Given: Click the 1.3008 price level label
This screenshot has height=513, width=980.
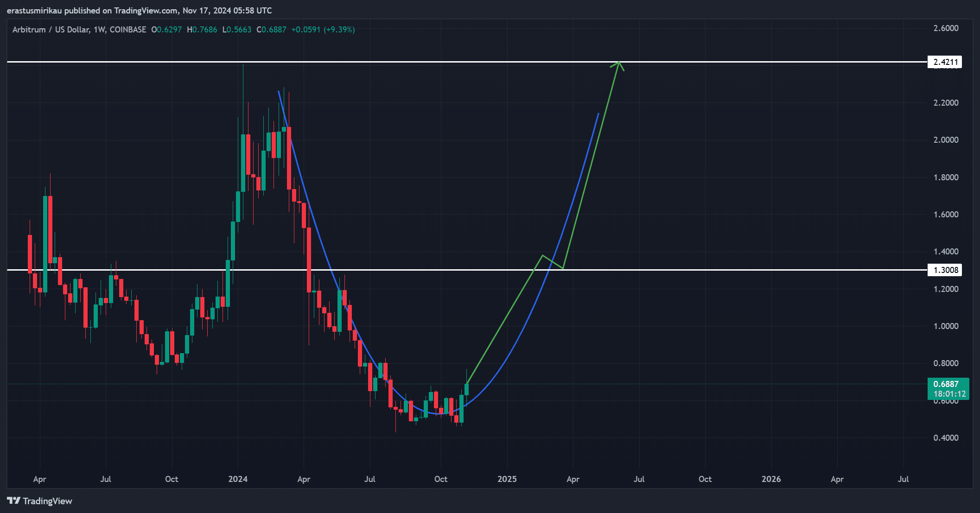Looking at the screenshot, I should (x=944, y=270).
